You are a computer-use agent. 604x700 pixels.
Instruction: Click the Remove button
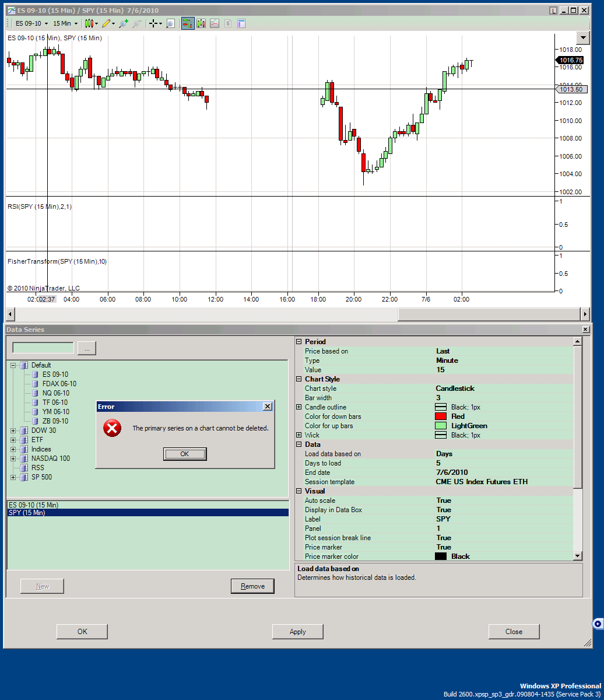tap(252, 586)
